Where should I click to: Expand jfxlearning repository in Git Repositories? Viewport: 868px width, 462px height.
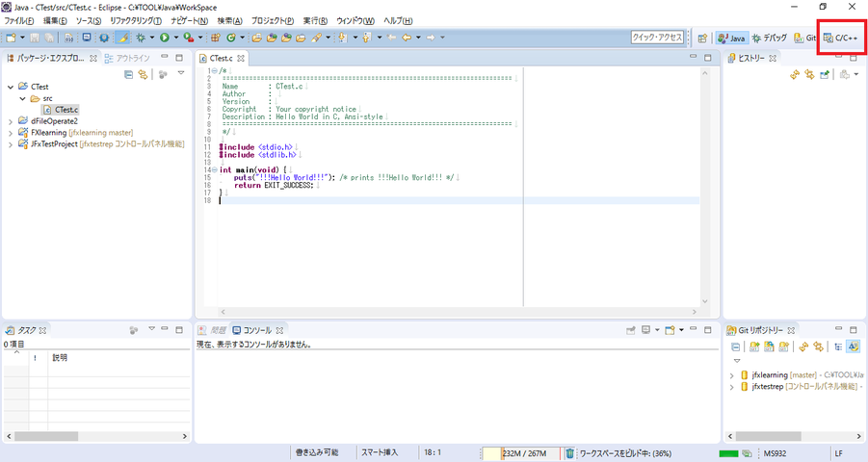click(x=732, y=375)
